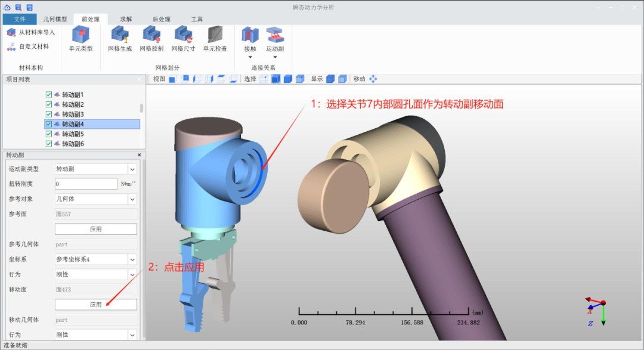The image size is (644, 350).
Task: Click the XYZ coordinate axis triad
Action: [596, 312]
